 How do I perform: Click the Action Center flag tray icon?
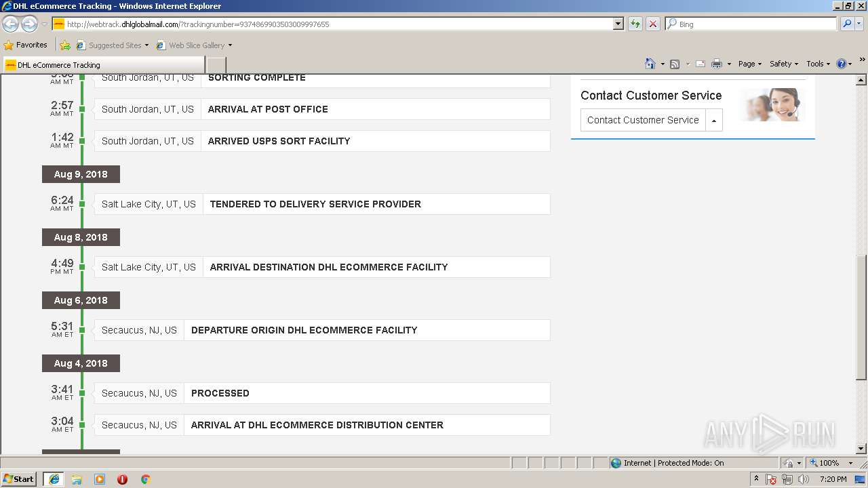pos(772,479)
